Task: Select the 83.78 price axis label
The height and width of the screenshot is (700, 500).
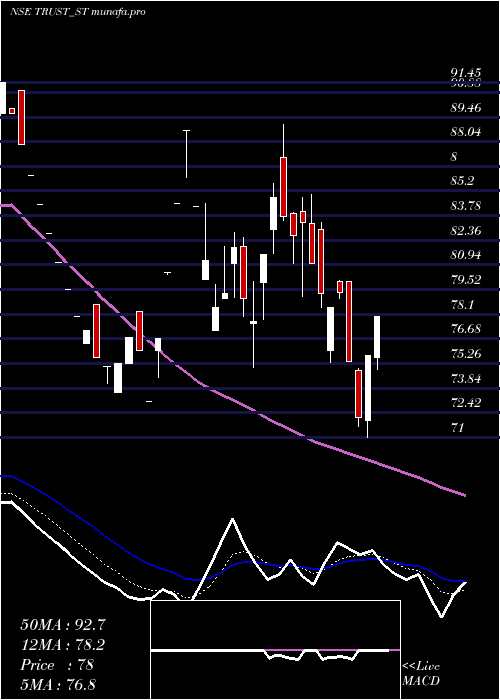Action: coord(466,206)
